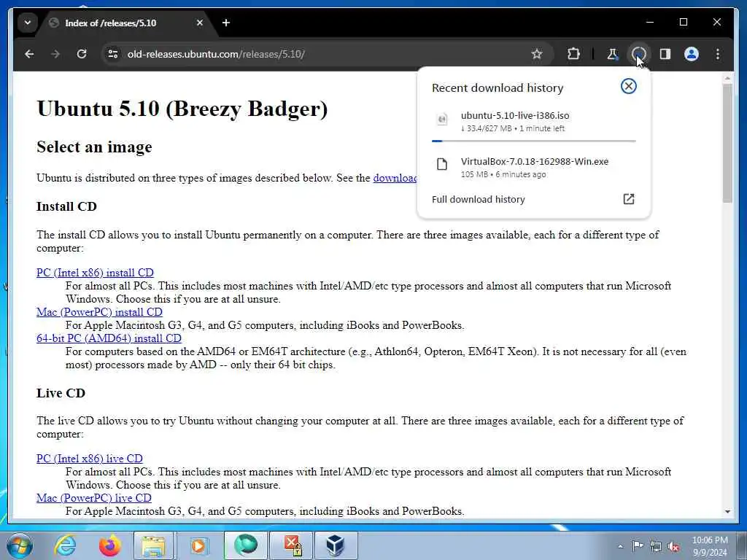The width and height of the screenshot is (747, 560).
Task: Open PC (Intel x86) live CD link
Action: [90, 459]
